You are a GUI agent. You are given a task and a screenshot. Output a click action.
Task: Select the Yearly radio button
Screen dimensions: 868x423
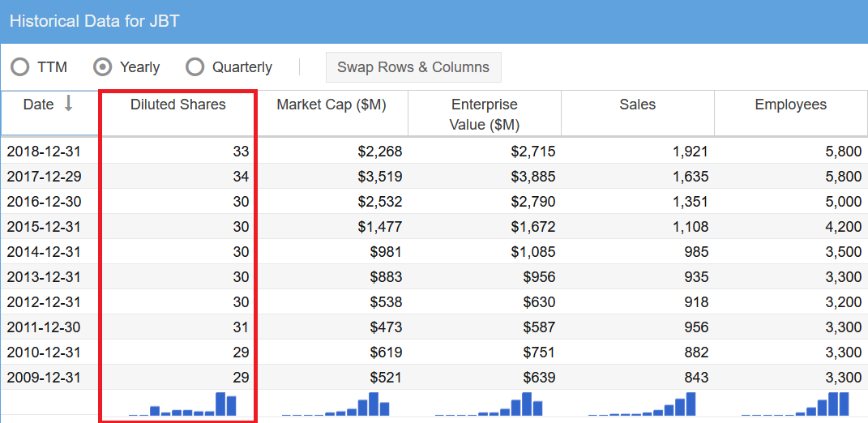click(x=102, y=67)
